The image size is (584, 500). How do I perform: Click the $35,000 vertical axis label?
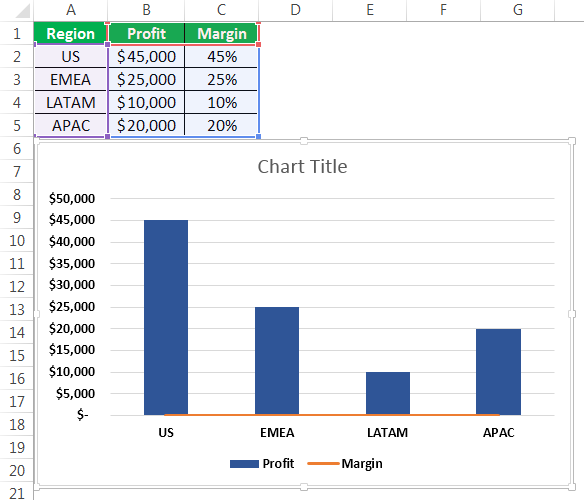[72, 263]
